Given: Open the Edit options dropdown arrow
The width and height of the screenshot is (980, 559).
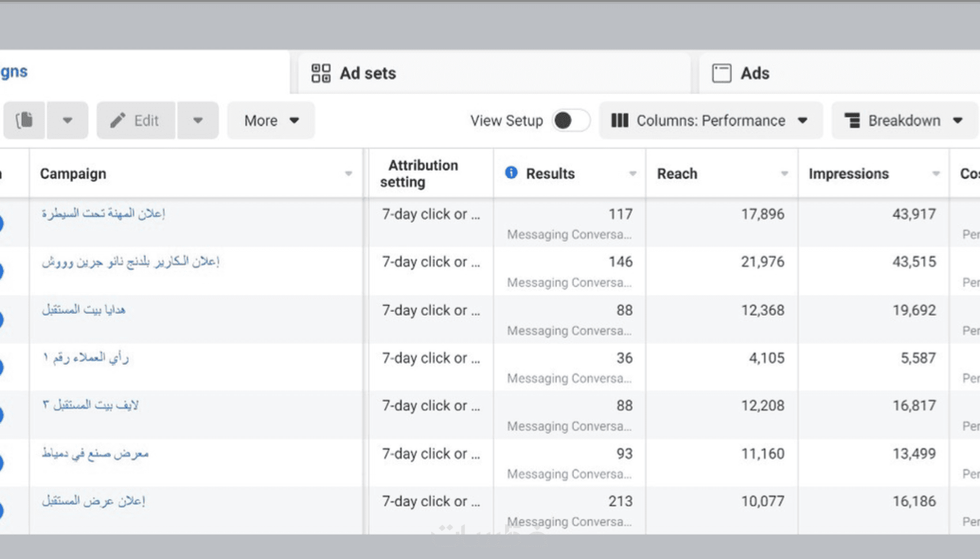Looking at the screenshot, I should [x=198, y=120].
